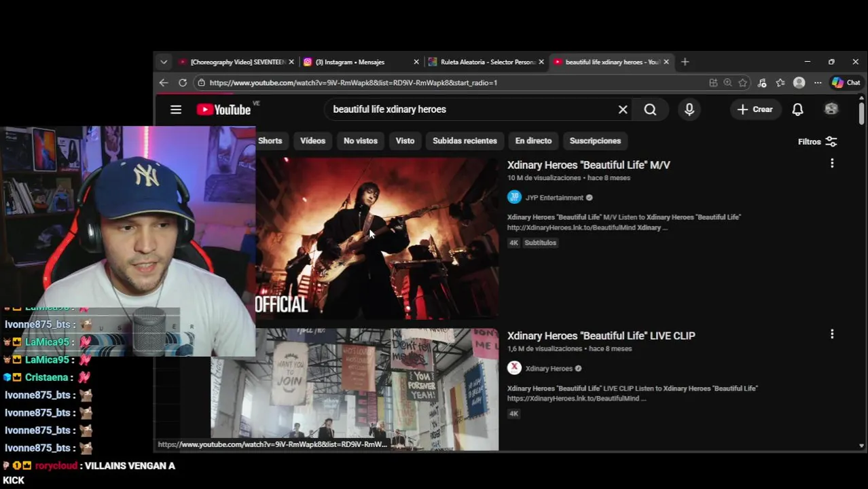Screen dimensions: 868x489
Task: Run search with the magnifier button
Action: (650, 109)
